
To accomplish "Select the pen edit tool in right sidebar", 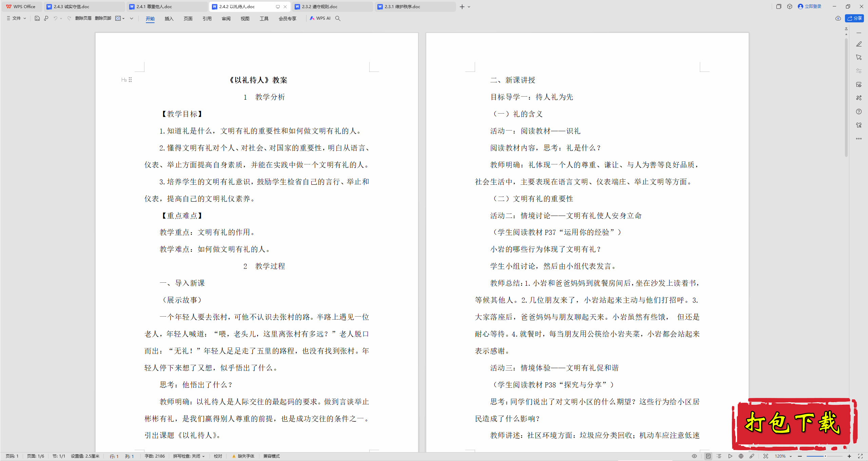I will coord(859,44).
